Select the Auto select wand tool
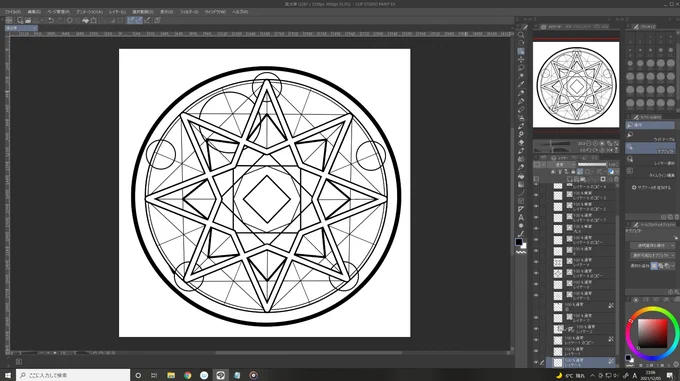This screenshot has width=680, height=381. tap(521, 76)
